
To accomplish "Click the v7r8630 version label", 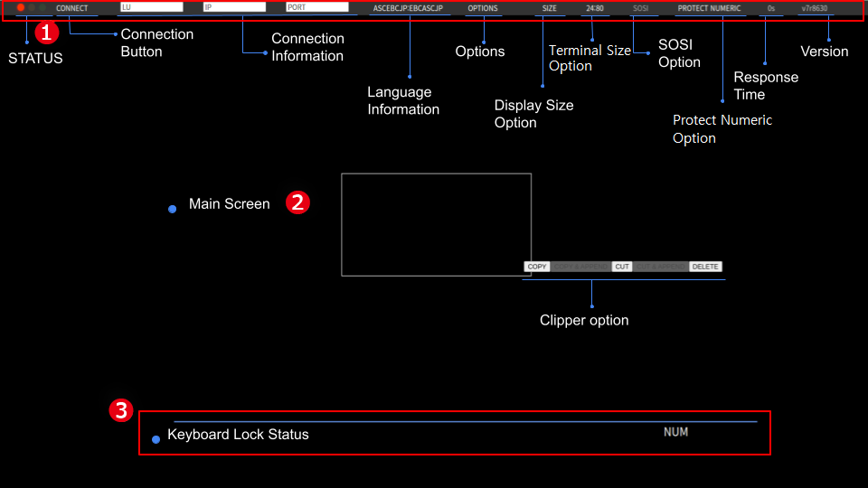I will point(814,8).
